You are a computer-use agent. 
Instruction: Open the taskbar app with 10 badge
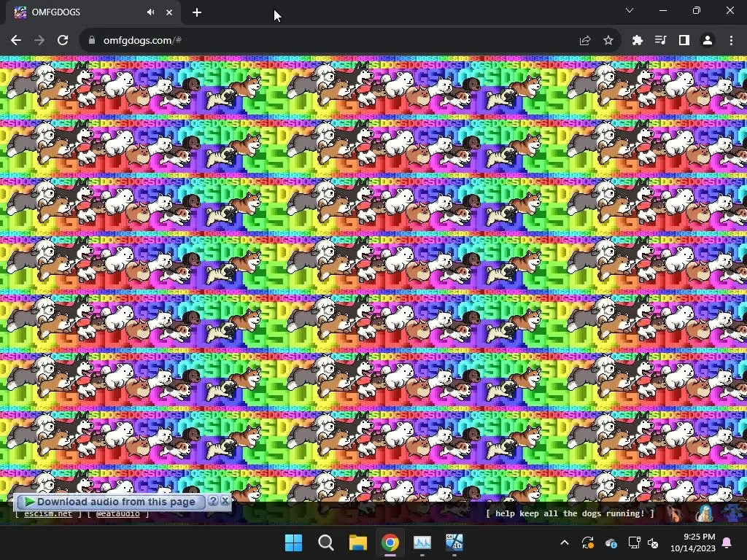[454, 542]
